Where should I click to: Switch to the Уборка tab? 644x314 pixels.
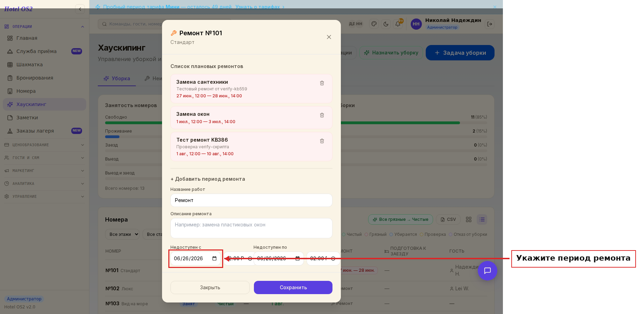click(117, 78)
